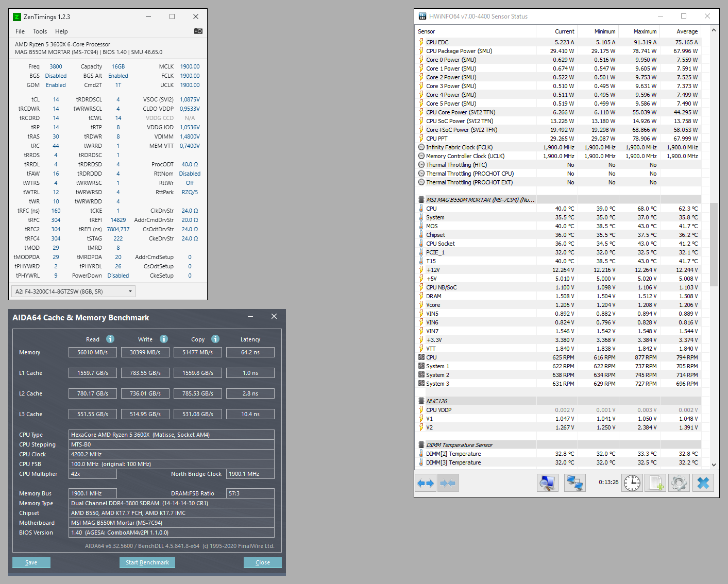Click lightning icon of Vcore row
This screenshot has height=584, width=728.
pyautogui.click(x=421, y=305)
